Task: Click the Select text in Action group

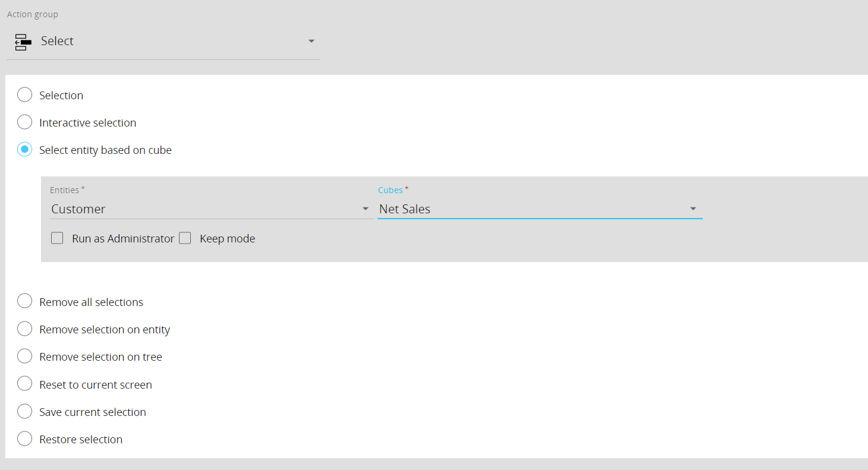Action: click(57, 41)
